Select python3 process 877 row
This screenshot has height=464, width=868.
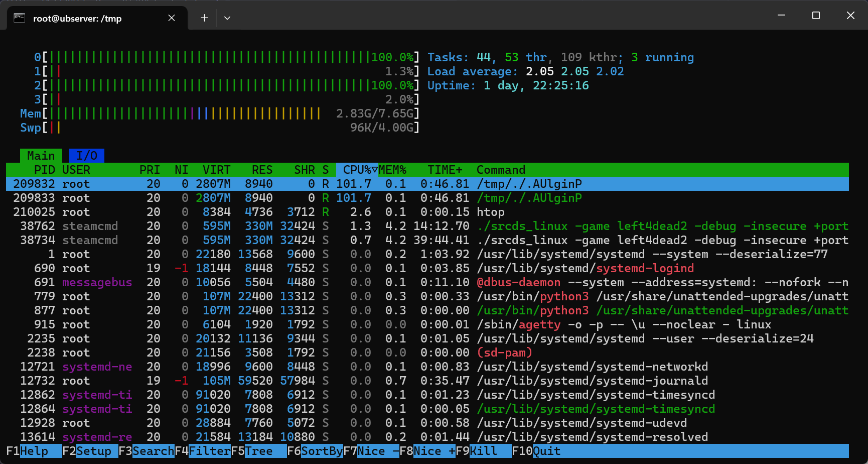click(x=427, y=310)
